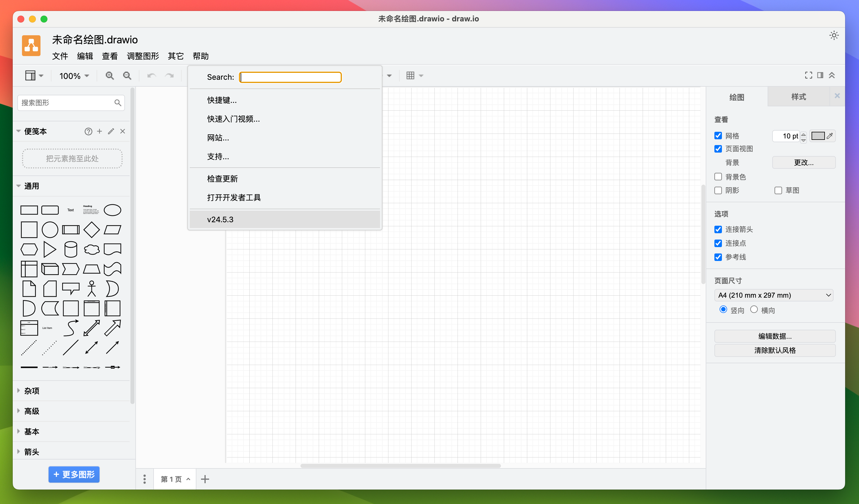This screenshot has height=504, width=859.
Task: Select the actor stick figure shape
Action: 92,289
